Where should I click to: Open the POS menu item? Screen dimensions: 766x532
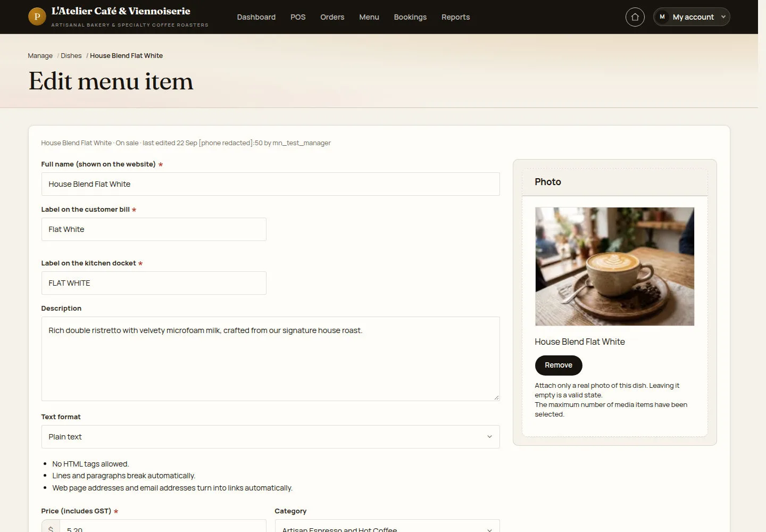click(298, 17)
